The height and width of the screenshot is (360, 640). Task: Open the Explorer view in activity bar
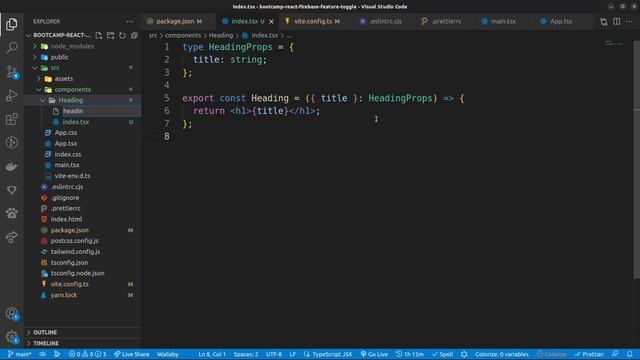11,24
